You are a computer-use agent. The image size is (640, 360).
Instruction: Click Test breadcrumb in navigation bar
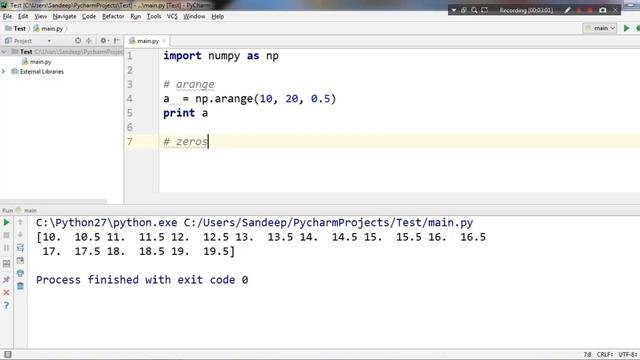[x=16, y=29]
